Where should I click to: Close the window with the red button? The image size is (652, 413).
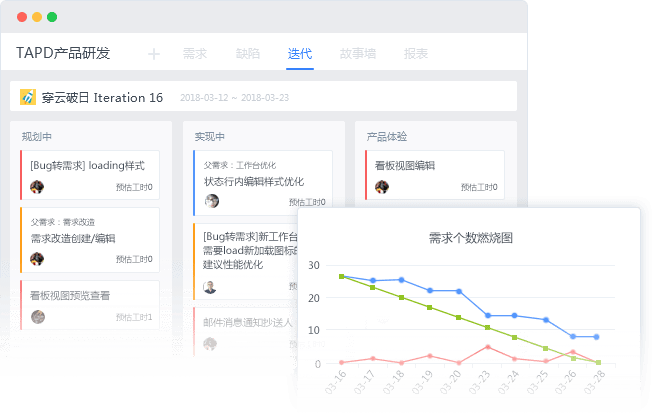point(22,17)
